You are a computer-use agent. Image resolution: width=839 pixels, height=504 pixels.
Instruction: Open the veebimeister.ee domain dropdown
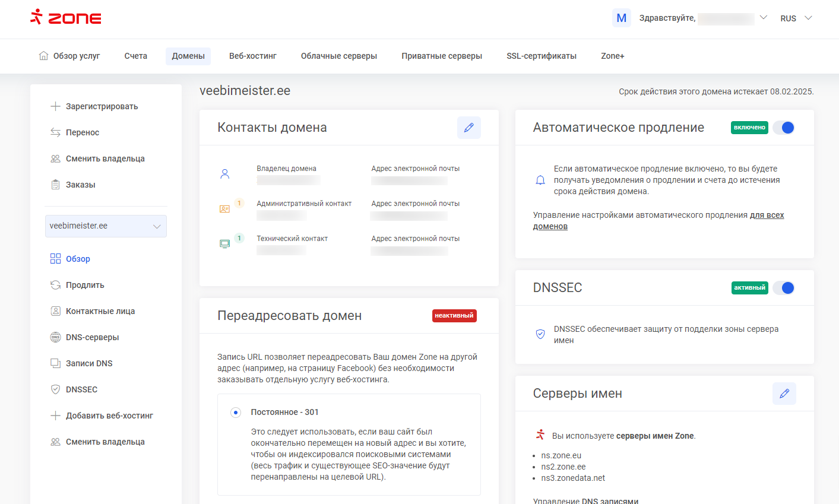coord(106,226)
